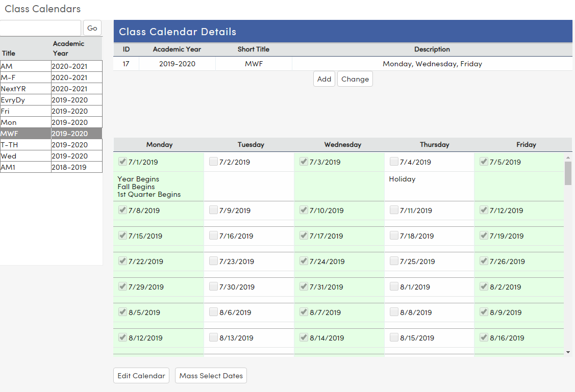Disable the 7/5/2019 checkbox
This screenshot has width=575, height=392.
pos(483,161)
